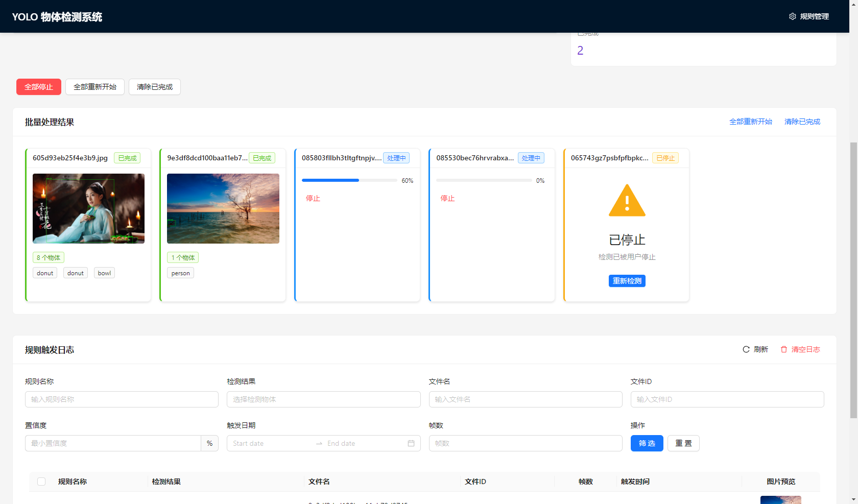Click the 已完成 count value 2

tap(580, 51)
